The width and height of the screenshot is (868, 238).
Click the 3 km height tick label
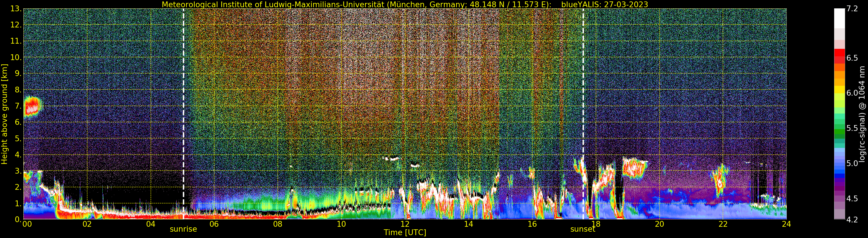click(19, 171)
